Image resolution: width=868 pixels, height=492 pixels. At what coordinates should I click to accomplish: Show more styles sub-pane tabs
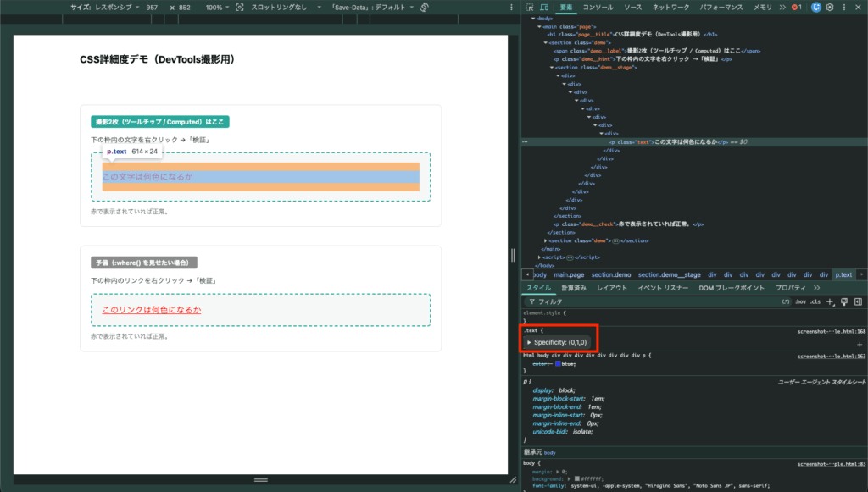[x=816, y=288]
